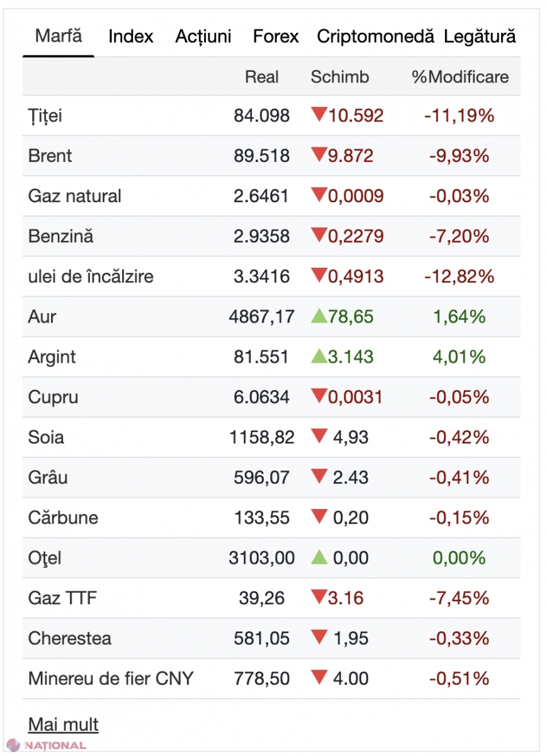Click the Real column header
Viewport: 547px width, 756px height.
pos(261,77)
